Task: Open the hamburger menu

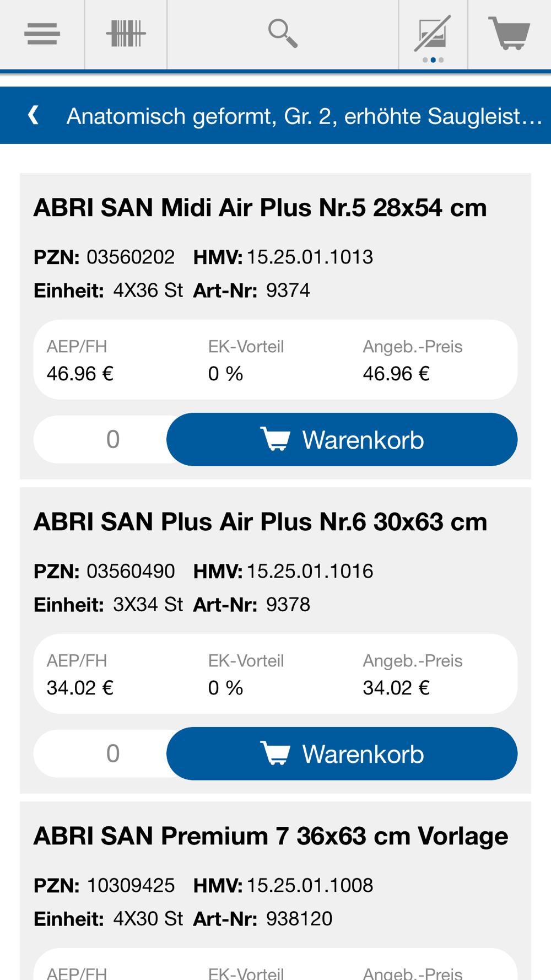Action: coord(42,34)
